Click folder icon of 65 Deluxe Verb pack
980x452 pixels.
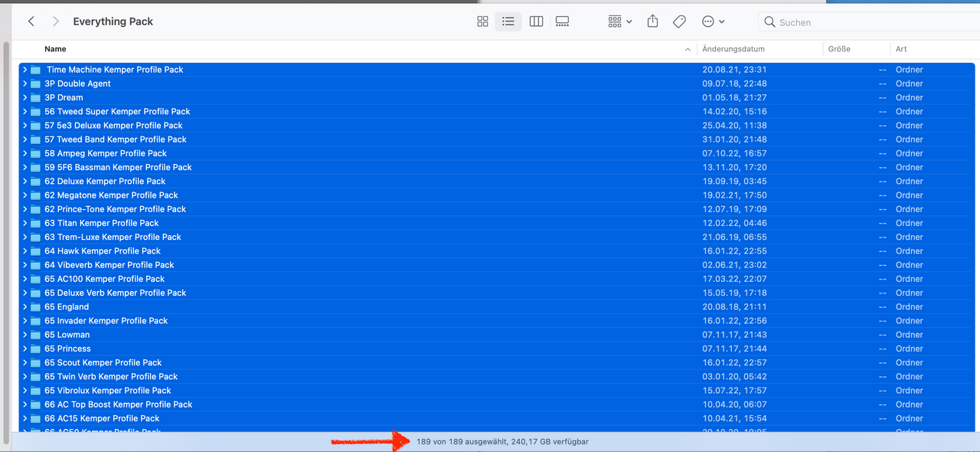(x=36, y=293)
